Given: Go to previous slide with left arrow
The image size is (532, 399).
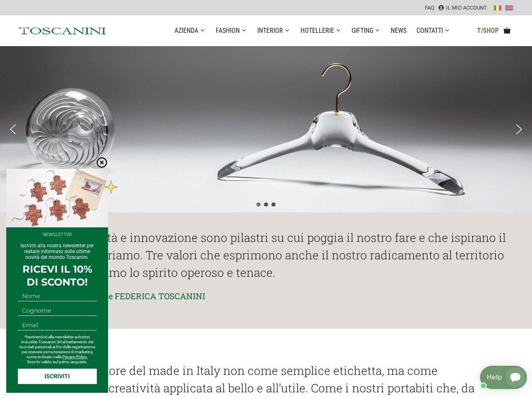Looking at the screenshot, I should point(13,129).
